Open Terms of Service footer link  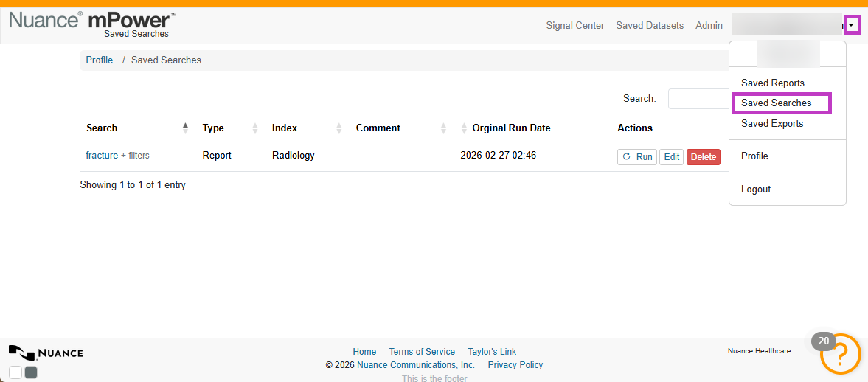click(x=422, y=352)
